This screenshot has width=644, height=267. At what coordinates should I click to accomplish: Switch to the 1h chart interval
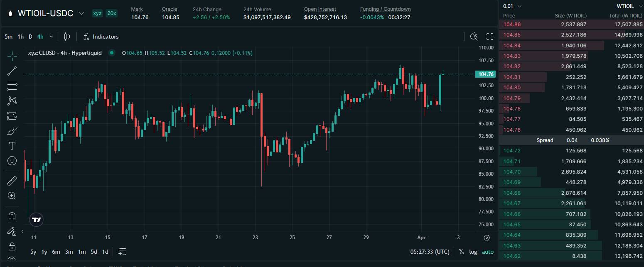20,37
